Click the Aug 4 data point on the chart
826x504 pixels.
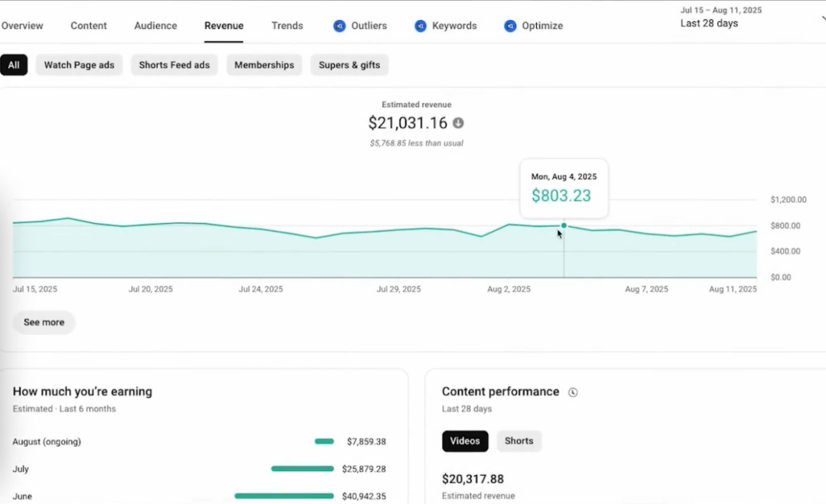(x=564, y=226)
